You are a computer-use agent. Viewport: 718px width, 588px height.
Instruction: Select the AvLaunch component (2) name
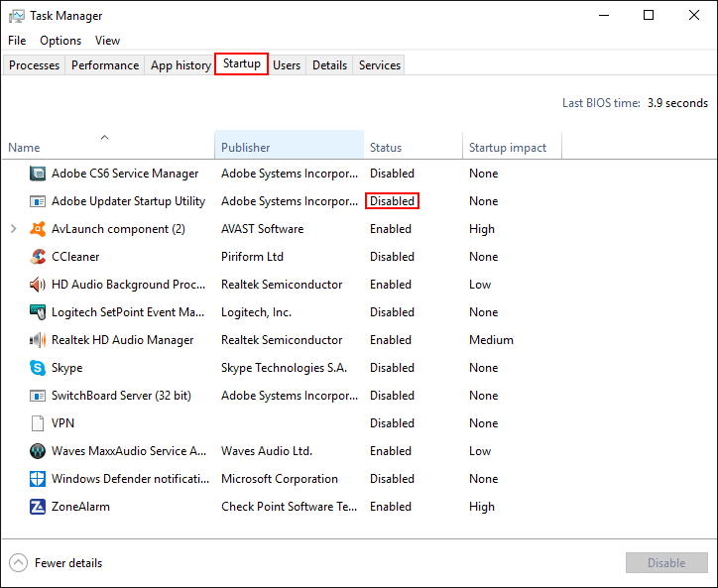tap(118, 229)
